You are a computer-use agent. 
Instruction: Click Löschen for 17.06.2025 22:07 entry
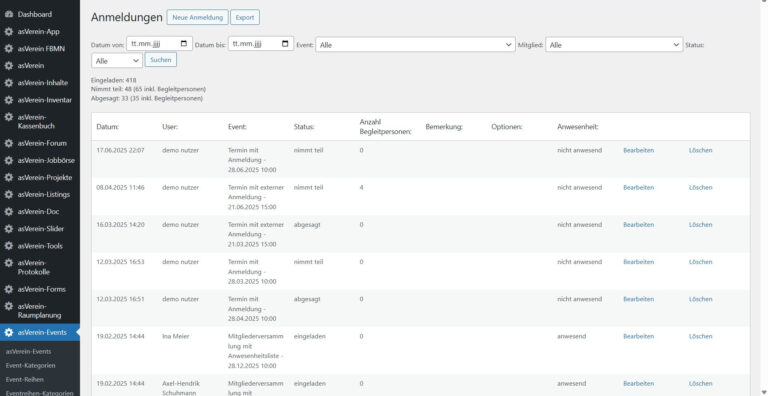pos(700,150)
